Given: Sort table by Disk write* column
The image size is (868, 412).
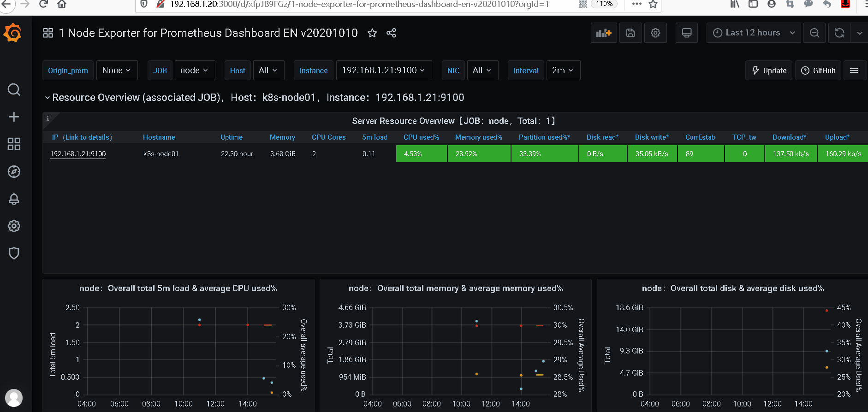Looking at the screenshot, I should [x=652, y=137].
